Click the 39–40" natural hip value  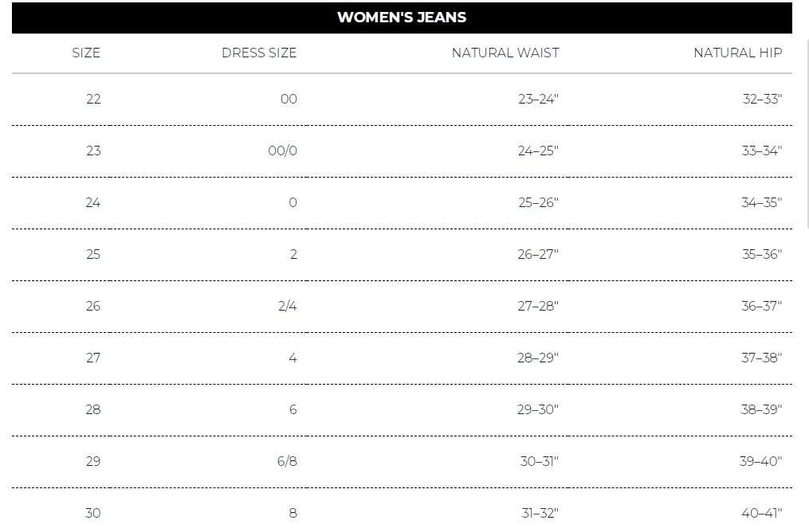761,462
